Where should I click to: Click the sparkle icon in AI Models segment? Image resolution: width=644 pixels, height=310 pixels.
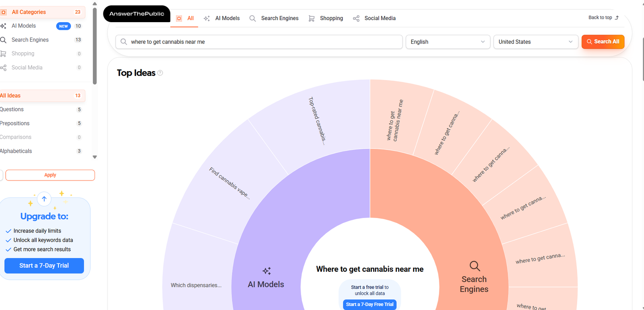[x=266, y=271]
